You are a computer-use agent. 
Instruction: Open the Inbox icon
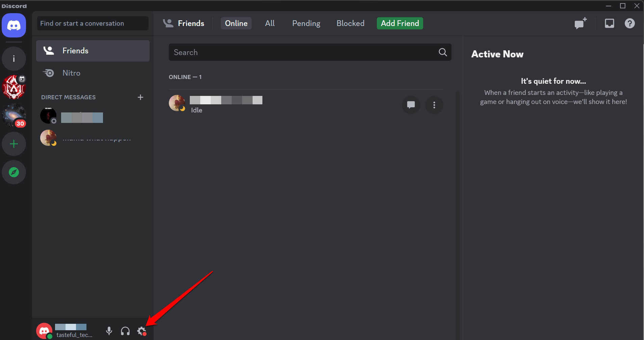609,23
